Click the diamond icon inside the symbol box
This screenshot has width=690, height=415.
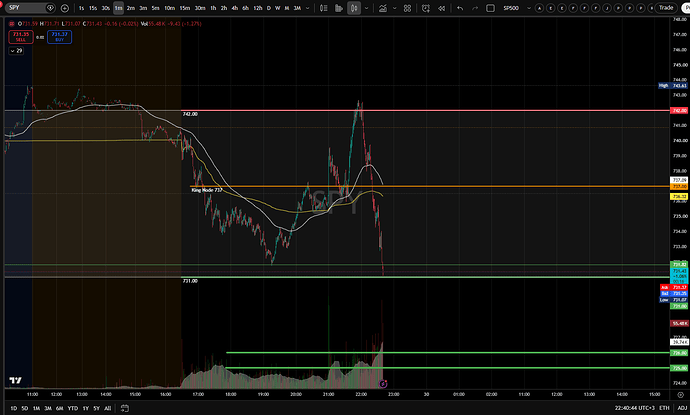[x=51, y=8]
